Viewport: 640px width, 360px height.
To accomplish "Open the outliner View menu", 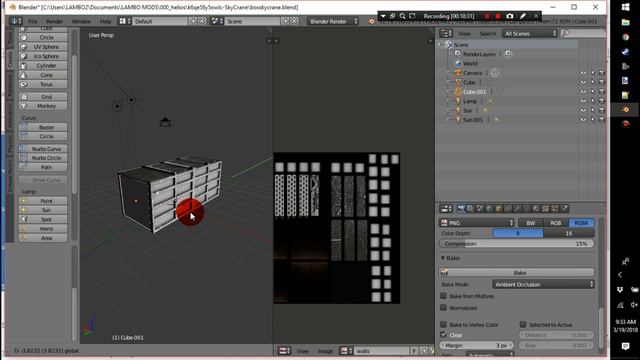I will pos(464,34).
